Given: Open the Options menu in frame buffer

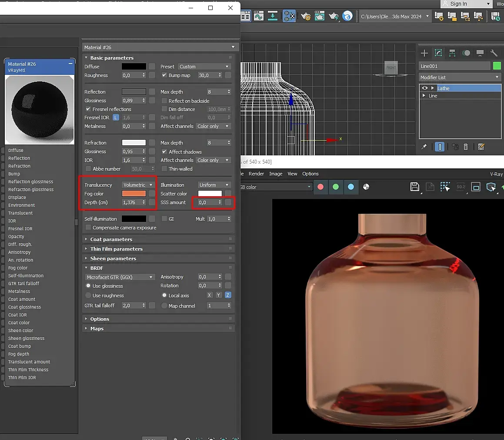Looking at the screenshot, I should [x=310, y=174].
